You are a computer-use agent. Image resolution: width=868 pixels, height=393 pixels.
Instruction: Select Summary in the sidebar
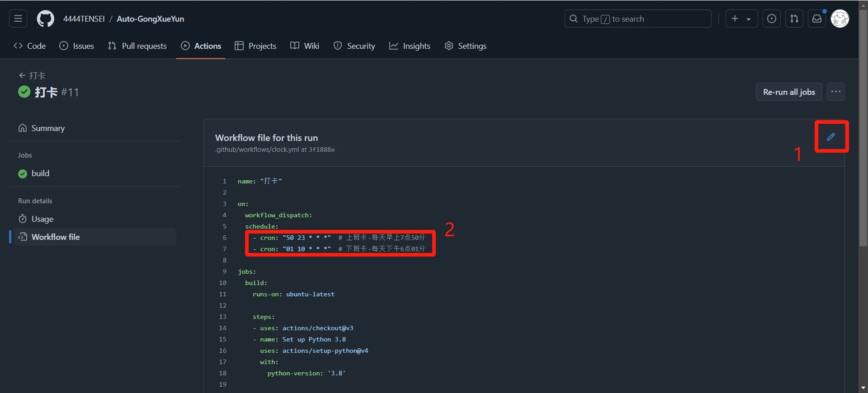[47, 128]
